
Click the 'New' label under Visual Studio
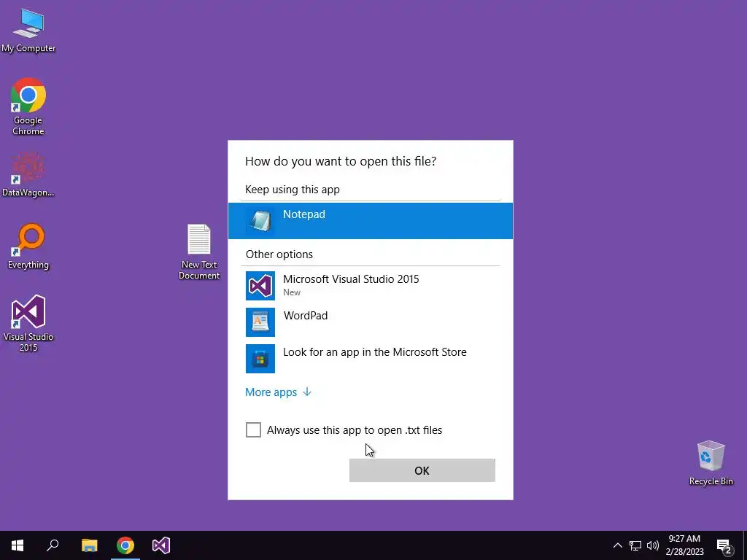pos(292,292)
